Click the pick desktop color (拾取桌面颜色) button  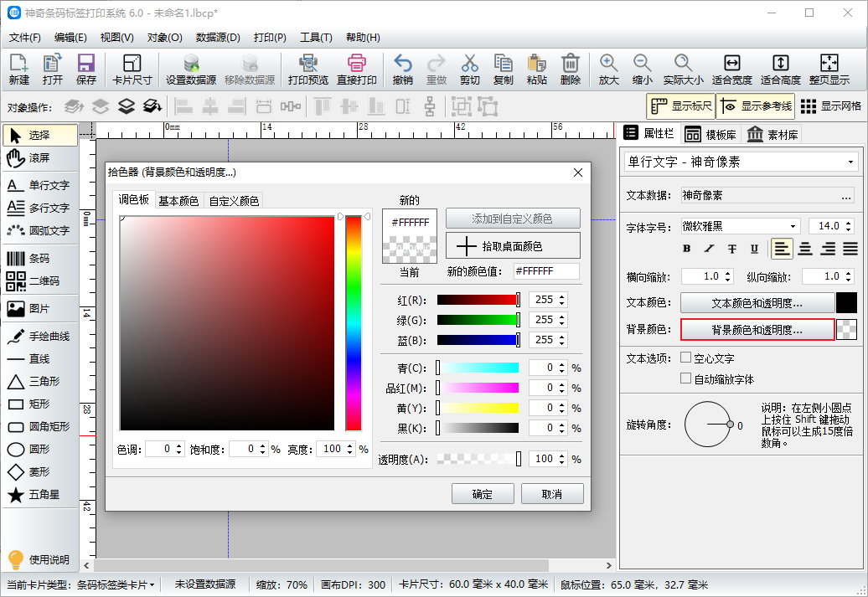pos(513,246)
